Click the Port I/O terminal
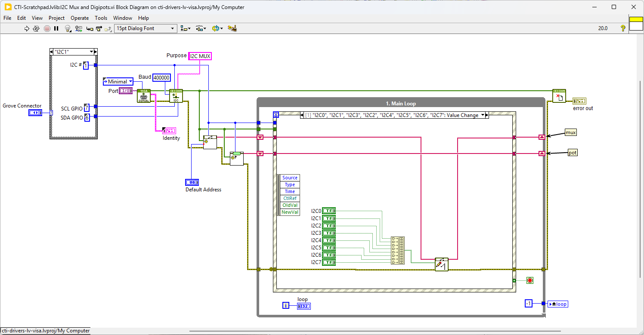This screenshot has height=335, width=644. (x=125, y=91)
